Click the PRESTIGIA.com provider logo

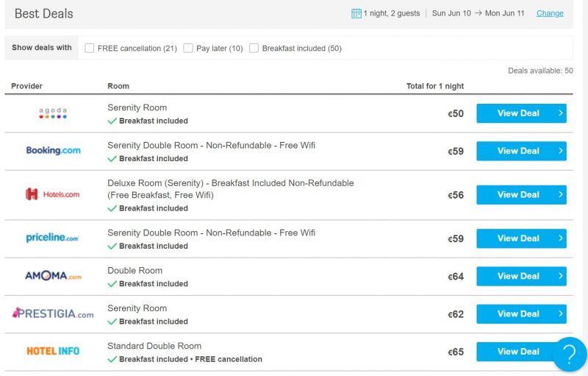click(53, 313)
